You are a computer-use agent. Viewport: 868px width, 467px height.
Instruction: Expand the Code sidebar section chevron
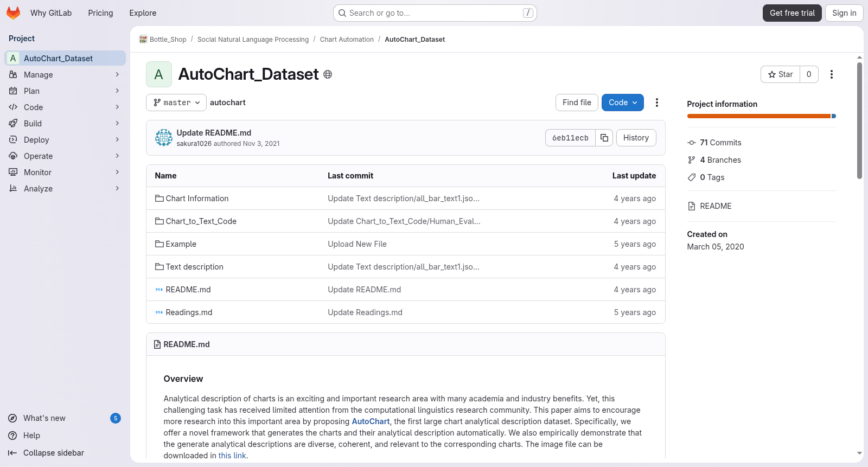click(x=117, y=107)
